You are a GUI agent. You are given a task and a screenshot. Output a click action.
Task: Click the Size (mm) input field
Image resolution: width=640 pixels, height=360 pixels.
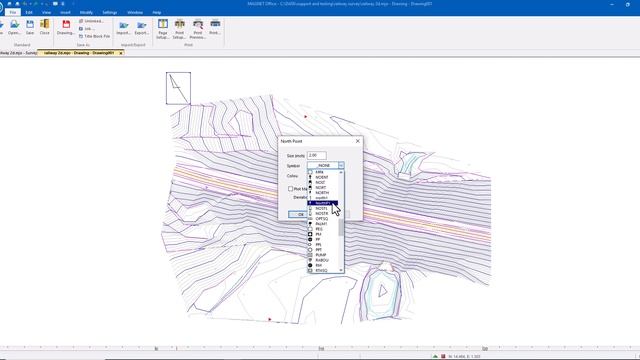(316, 156)
